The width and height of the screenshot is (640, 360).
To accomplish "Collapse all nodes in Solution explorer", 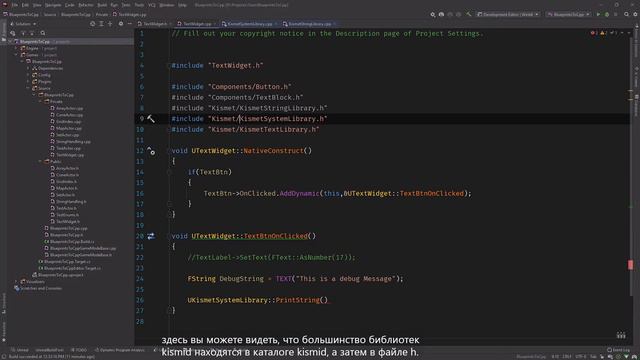I will click(110, 24).
